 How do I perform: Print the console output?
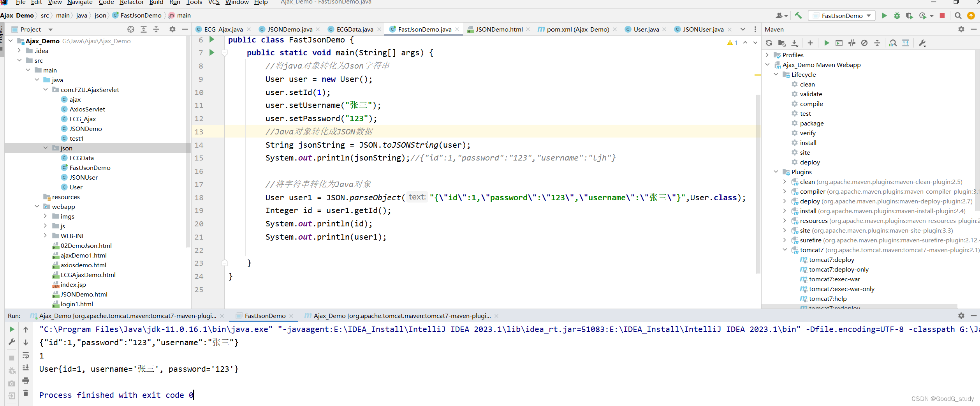pyautogui.click(x=26, y=381)
